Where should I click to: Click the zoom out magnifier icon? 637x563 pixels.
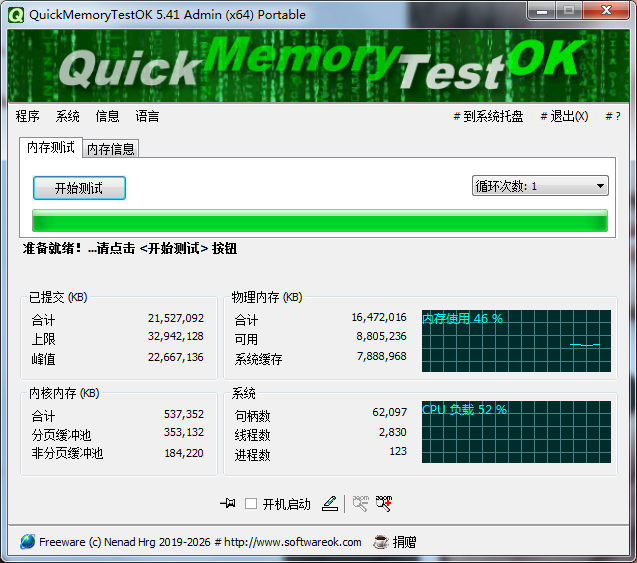click(360, 504)
